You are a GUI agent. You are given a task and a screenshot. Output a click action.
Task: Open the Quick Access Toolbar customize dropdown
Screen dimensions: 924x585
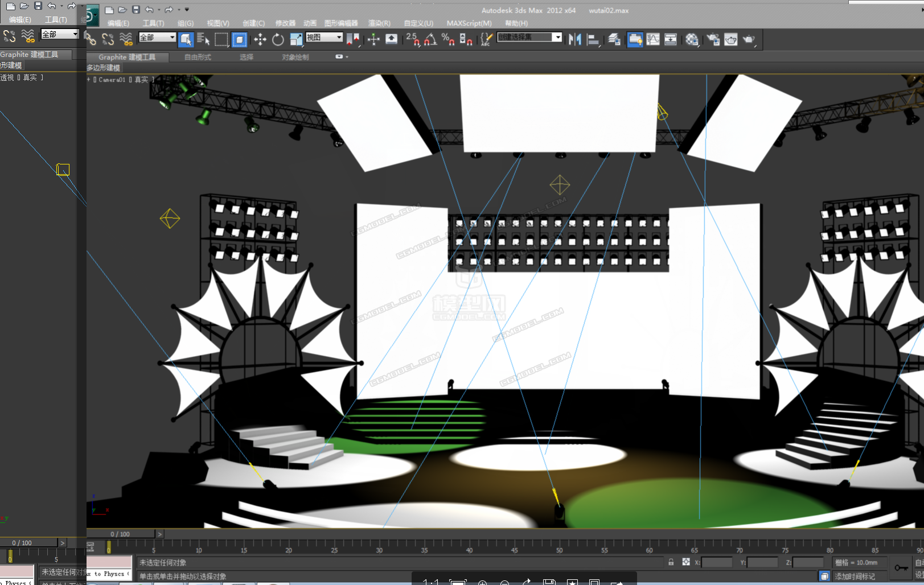187,10
